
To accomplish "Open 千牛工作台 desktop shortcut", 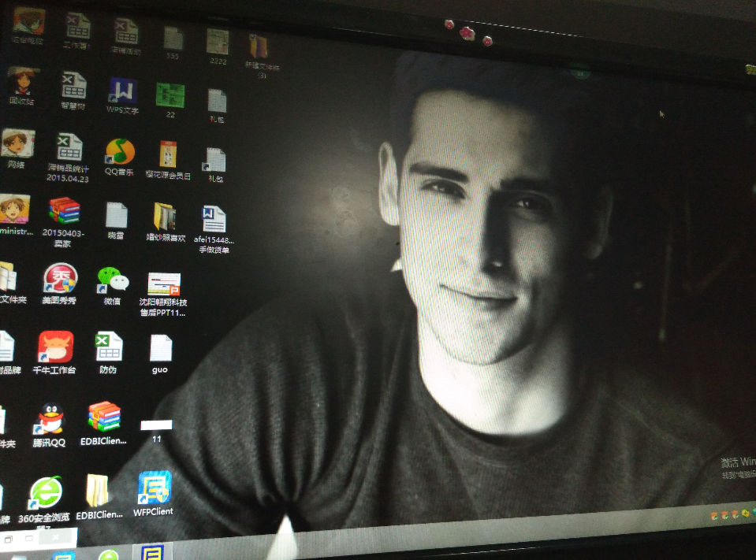I will pos(55,347).
